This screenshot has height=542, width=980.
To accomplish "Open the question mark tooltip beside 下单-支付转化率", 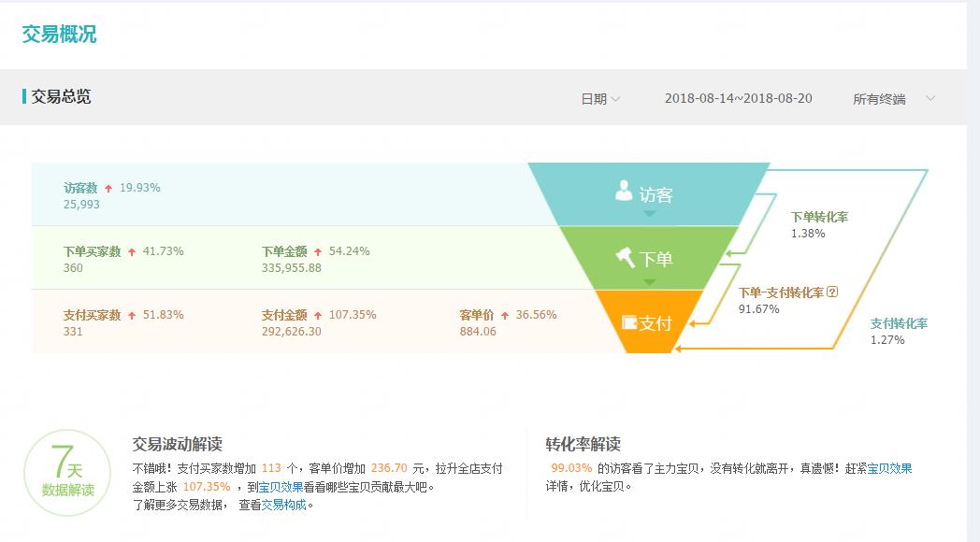I will pos(833,292).
